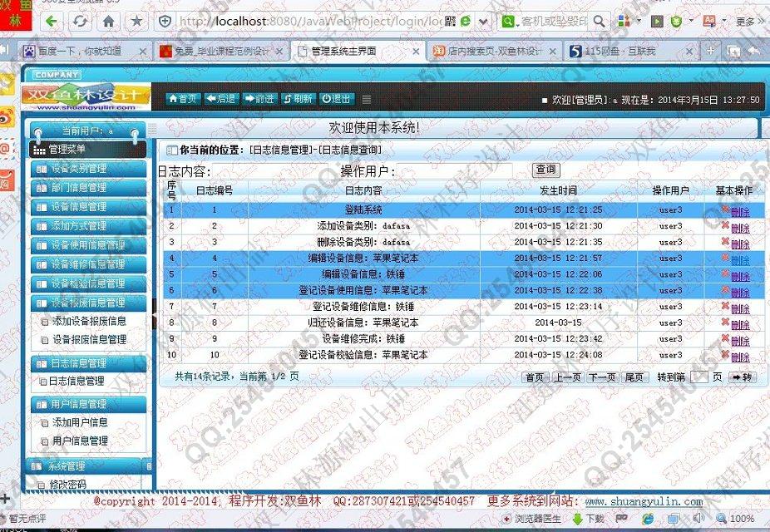The image size is (770, 532).
Task: Open 修改密码 in sidebar
Action: [67, 485]
